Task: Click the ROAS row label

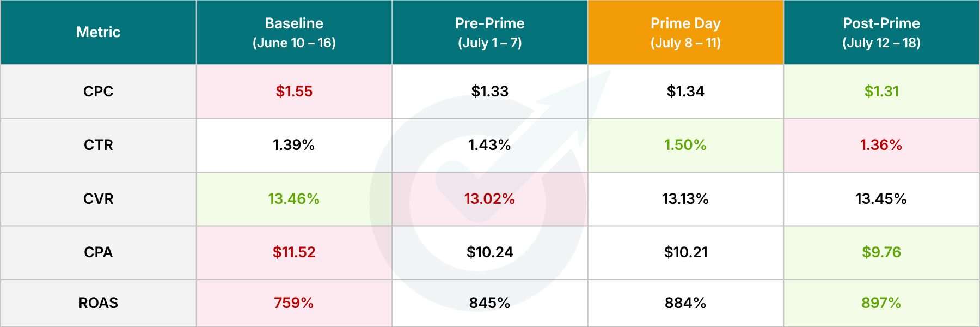Action: [x=98, y=303]
